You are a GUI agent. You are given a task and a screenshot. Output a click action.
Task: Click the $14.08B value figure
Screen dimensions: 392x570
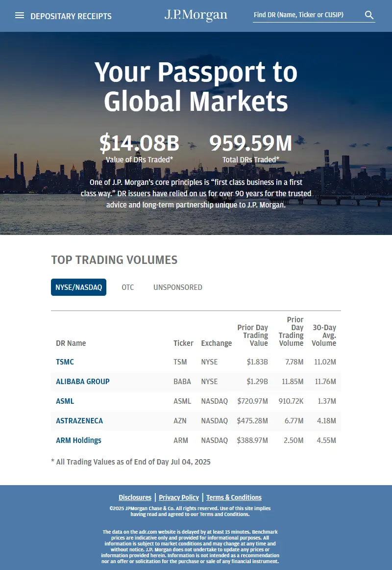click(139, 143)
